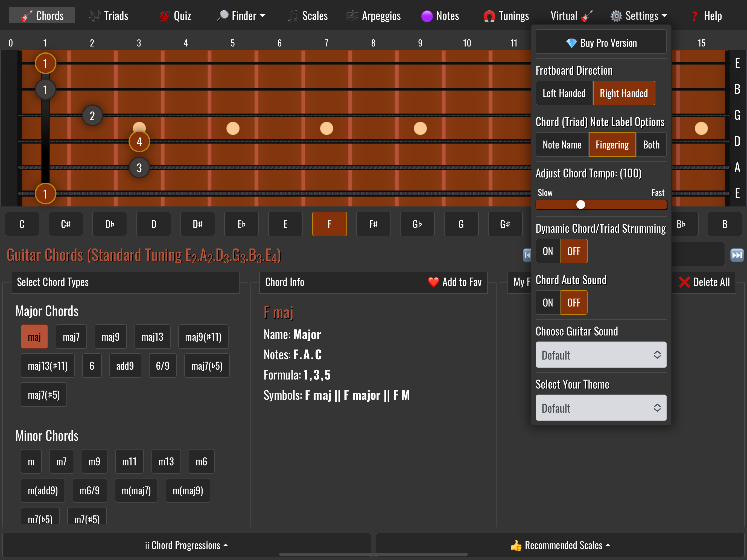747x560 pixels.
Task: Click the Settings gear icon
Action: tap(616, 16)
